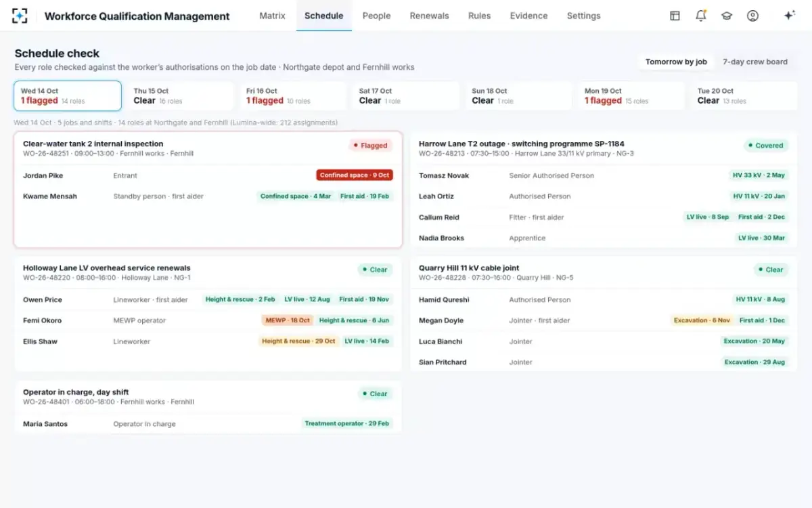Click the Workforce Qualification Management title
The width and height of the screenshot is (812, 508).
137,16
